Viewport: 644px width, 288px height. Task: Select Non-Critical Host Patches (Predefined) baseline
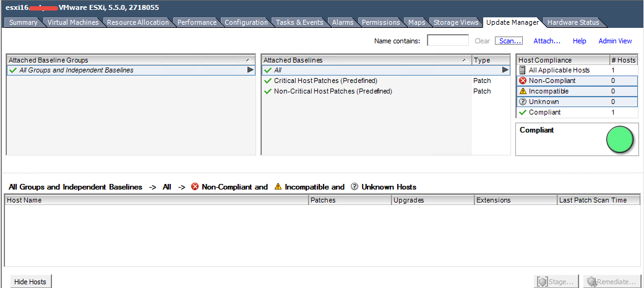333,91
